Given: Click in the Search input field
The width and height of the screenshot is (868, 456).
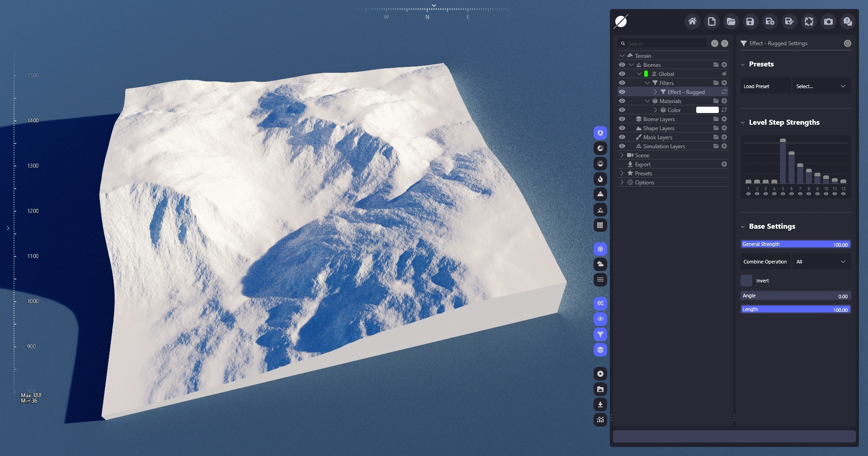Looking at the screenshot, I should point(665,43).
